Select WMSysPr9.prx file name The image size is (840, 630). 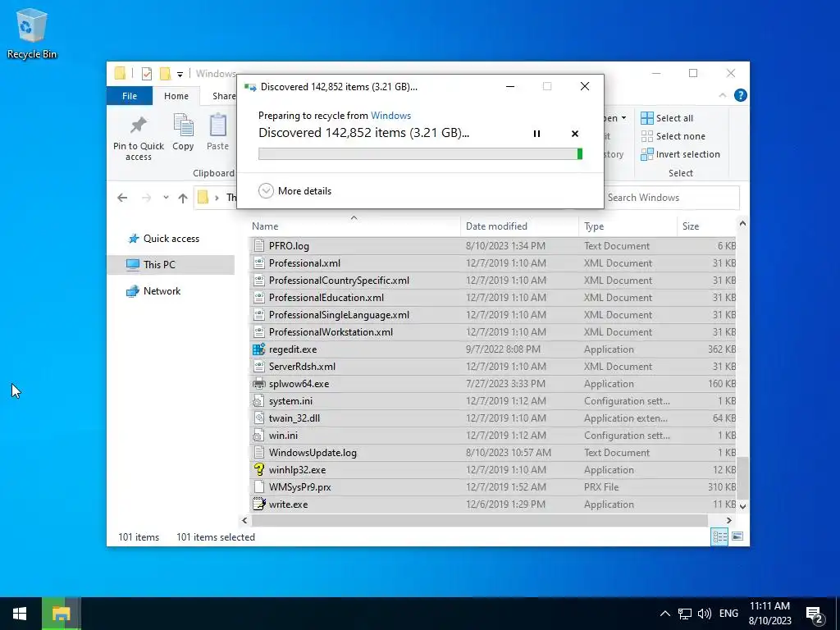pos(299,487)
